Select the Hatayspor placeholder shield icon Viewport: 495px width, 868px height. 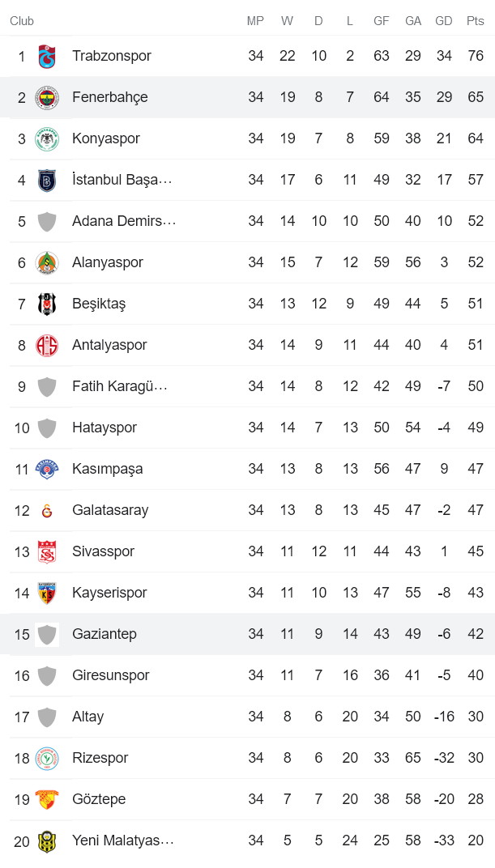[x=46, y=428]
